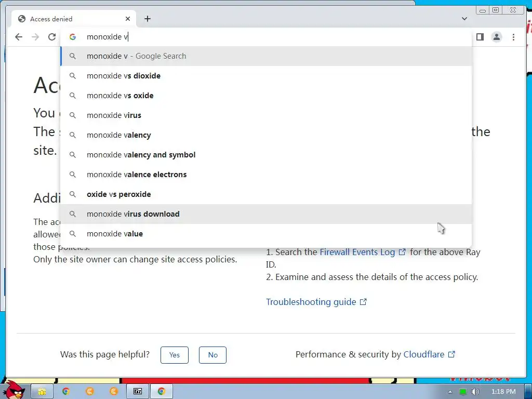Open the first orange C taskbar icon

90,392
